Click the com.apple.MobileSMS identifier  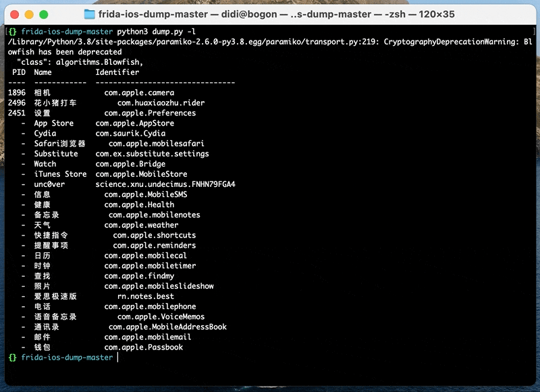pos(146,194)
